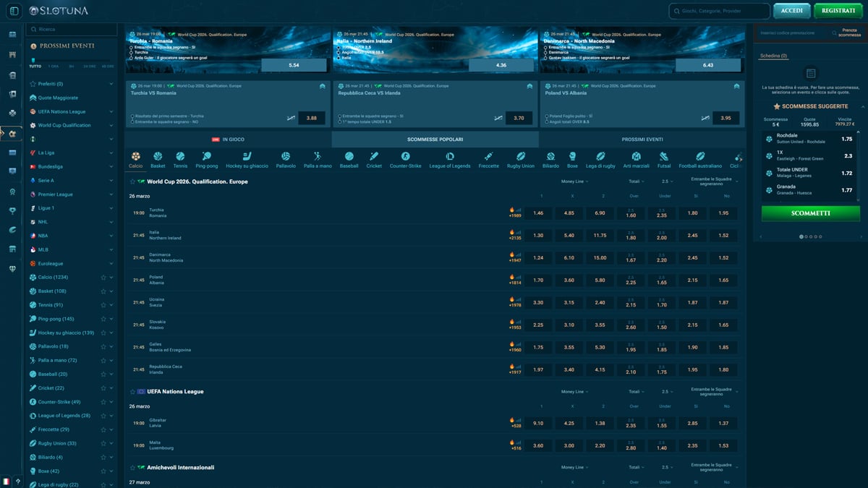Image resolution: width=868 pixels, height=488 pixels.
Task: Favorite the World Cup 2026 Qualification league star
Action: tap(132, 181)
